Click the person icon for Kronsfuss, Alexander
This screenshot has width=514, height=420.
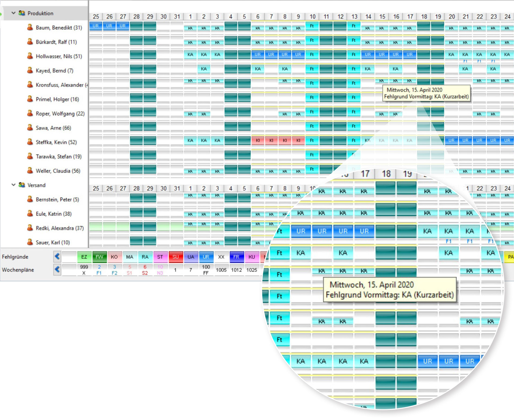pyautogui.click(x=30, y=85)
